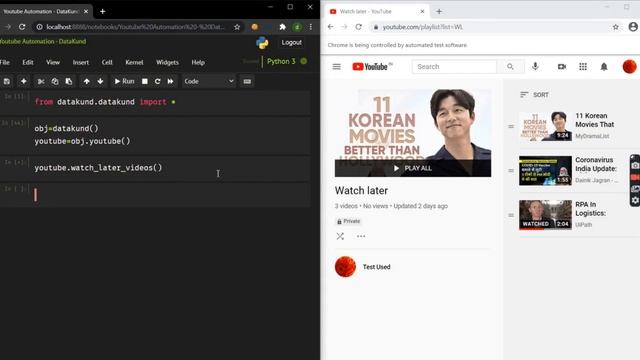
Task: Open the Create video camera icon
Action: click(x=562, y=67)
